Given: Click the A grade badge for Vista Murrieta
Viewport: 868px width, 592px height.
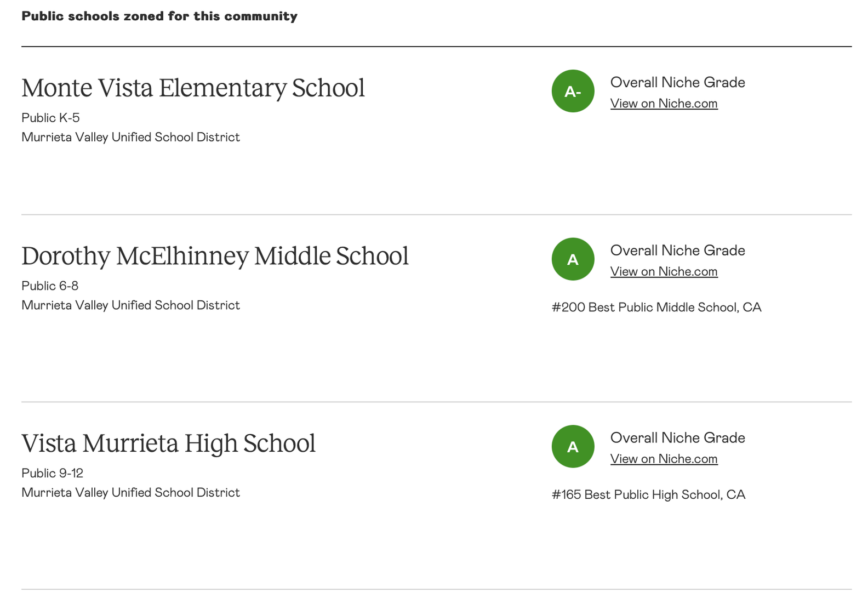Looking at the screenshot, I should tap(573, 447).
